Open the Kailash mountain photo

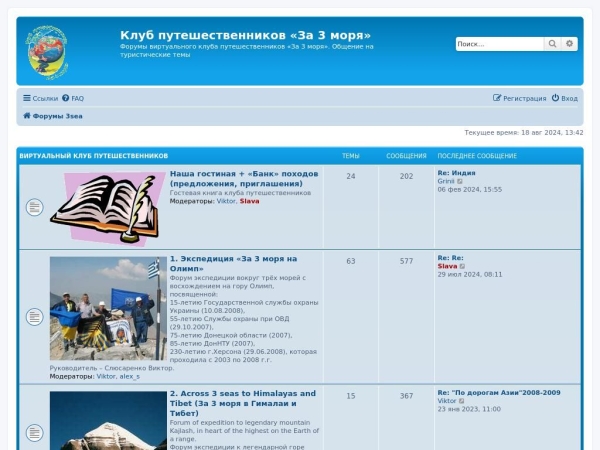108,421
